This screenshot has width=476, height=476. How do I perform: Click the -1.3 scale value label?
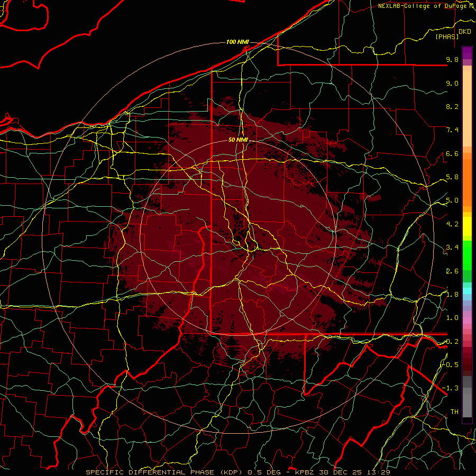(x=451, y=389)
